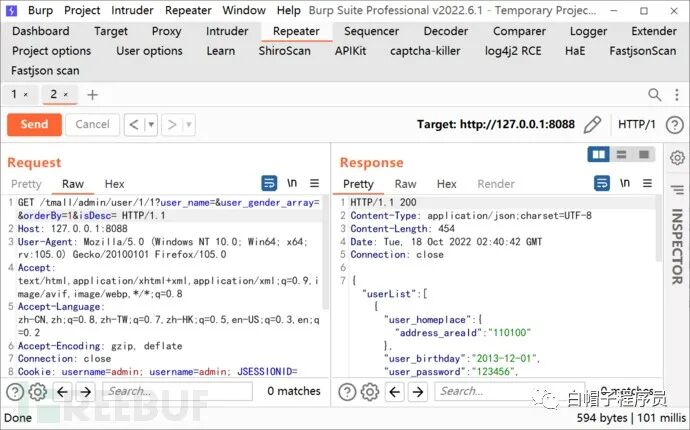
Task: Open the Intruder menu in the menu bar
Action: (x=132, y=10)
